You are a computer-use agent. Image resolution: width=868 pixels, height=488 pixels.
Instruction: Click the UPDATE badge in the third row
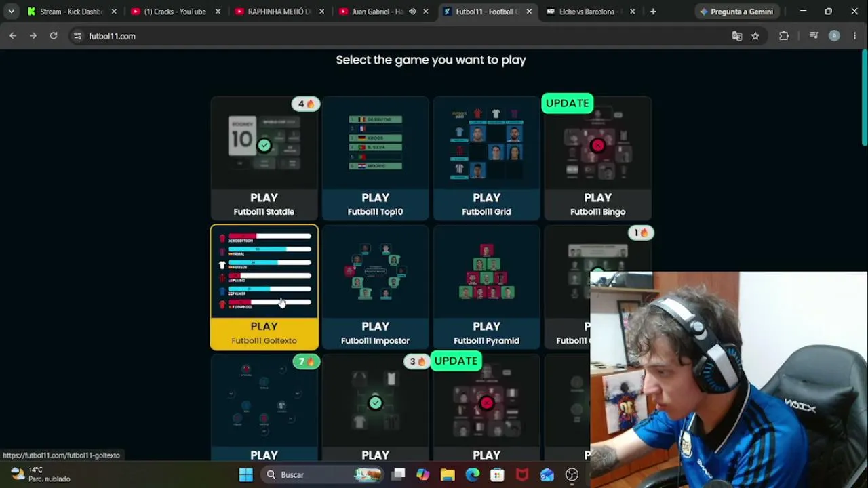(456, 361)
